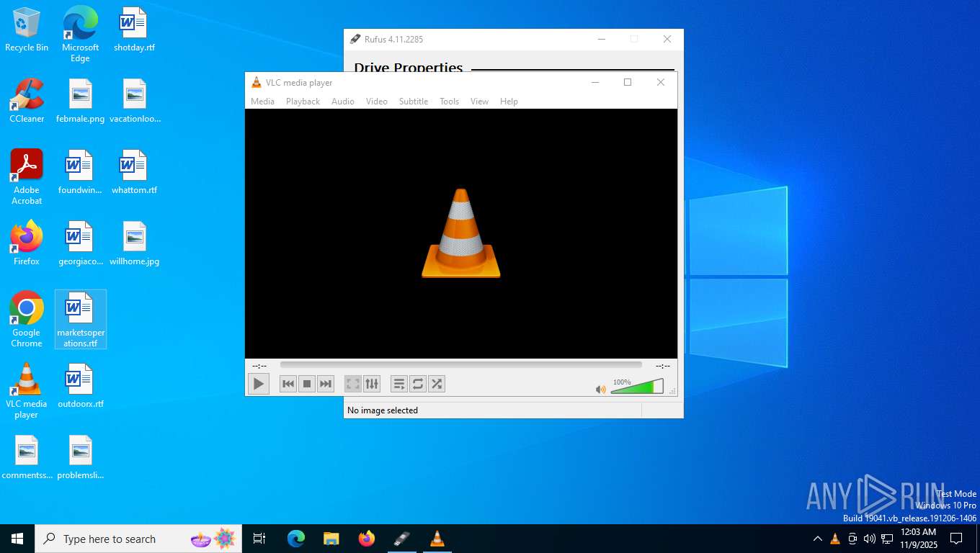Select the whattom.rtf file icon
This screenshot has width=980, height=553.
click(134, 172)
